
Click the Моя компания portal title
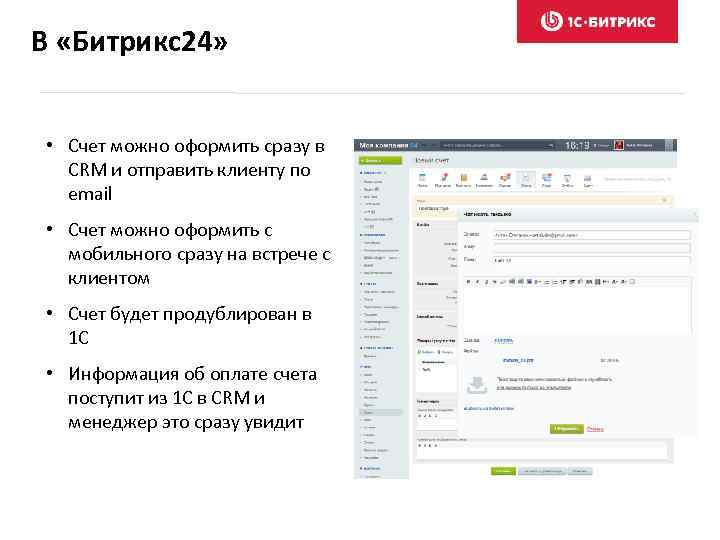[384, 145]
